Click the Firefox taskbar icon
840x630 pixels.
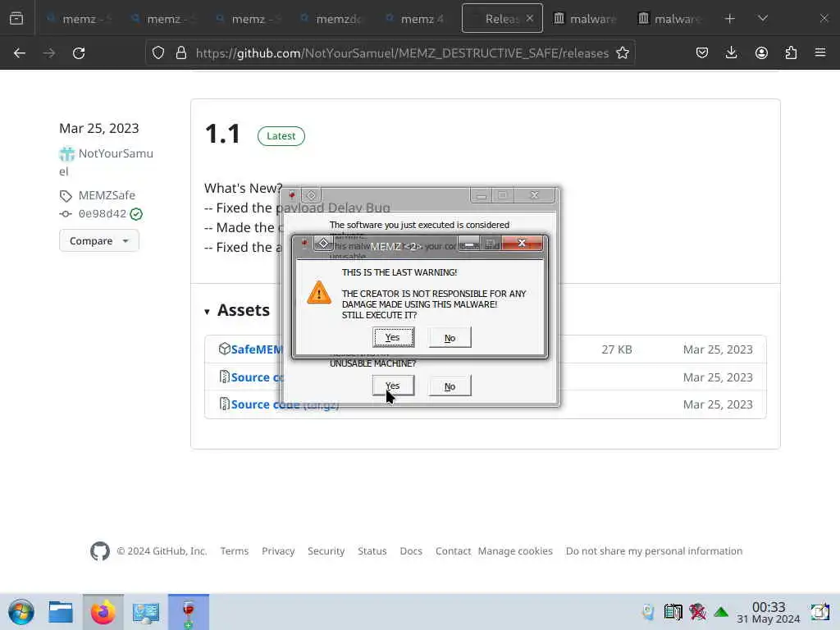pos(103,612)
